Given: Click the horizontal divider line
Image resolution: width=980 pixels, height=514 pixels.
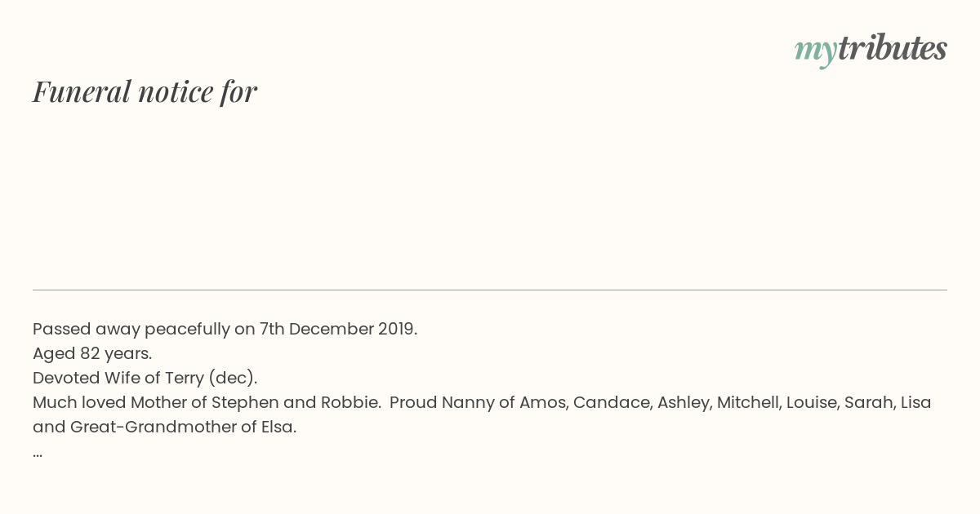Looking at the screenshot, I should click(490, 290).
